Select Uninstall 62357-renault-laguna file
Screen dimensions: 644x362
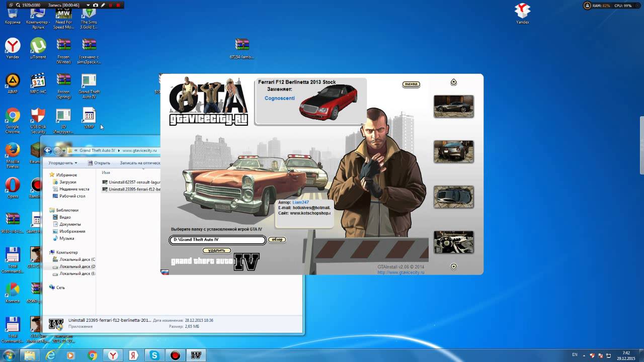pyautogui.click(x=131, y=182)
